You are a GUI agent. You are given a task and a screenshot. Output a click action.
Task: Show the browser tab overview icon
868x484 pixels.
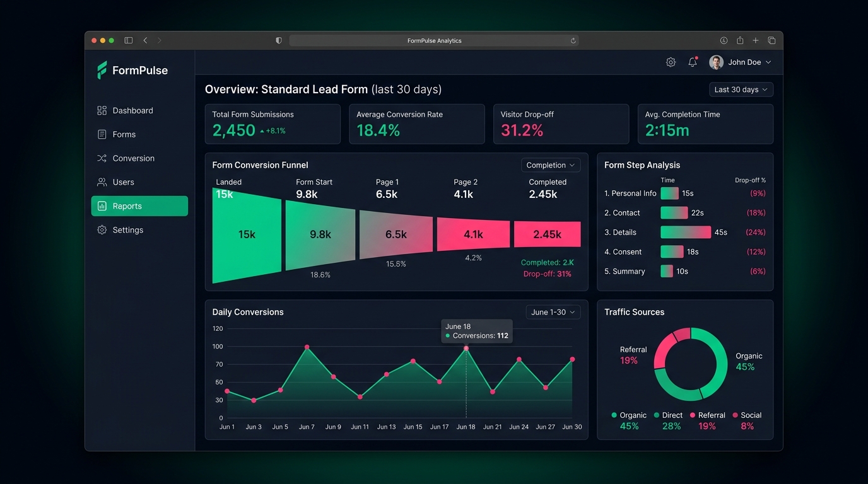[x=771, y=40]
